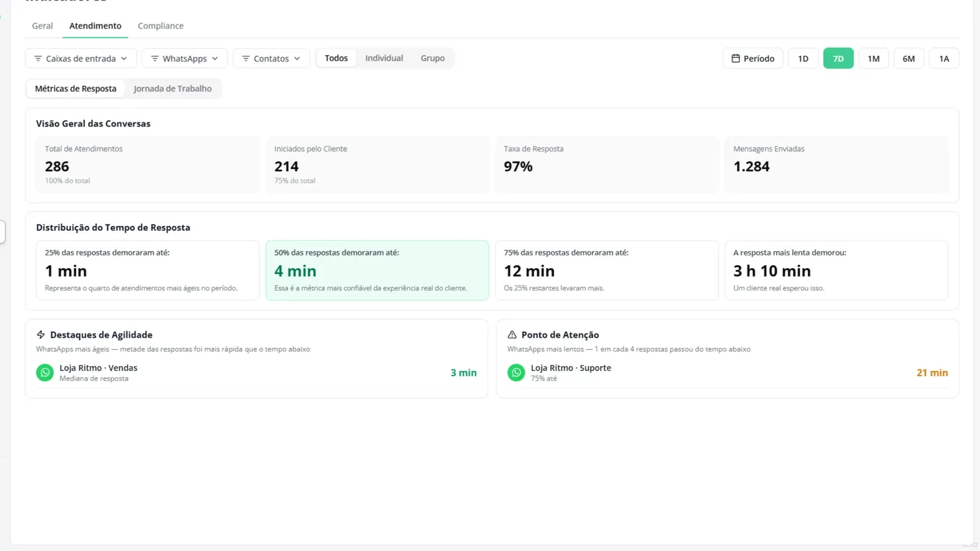
Task: Select the 7D time range
Action: (839, 59)
